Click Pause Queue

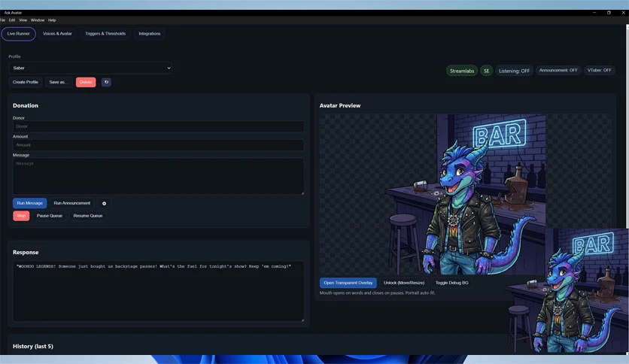tap(50, 216)
